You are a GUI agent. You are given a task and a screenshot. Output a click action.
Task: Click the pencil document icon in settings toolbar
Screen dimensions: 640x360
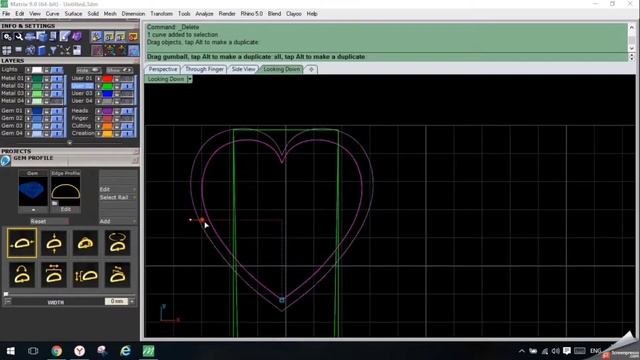(x=65, y=37)
